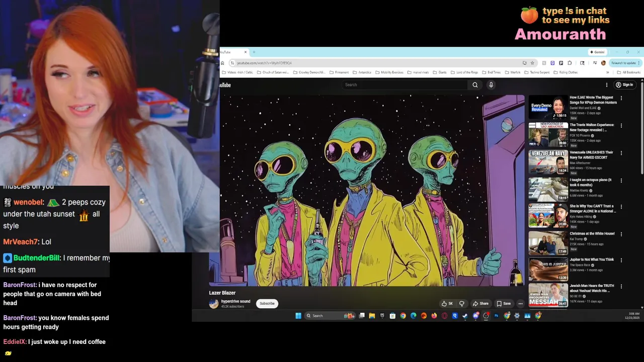This screenshot has height=362, width=644.
Task: Click the Subscribe button
Action: (x=267, y=304)
